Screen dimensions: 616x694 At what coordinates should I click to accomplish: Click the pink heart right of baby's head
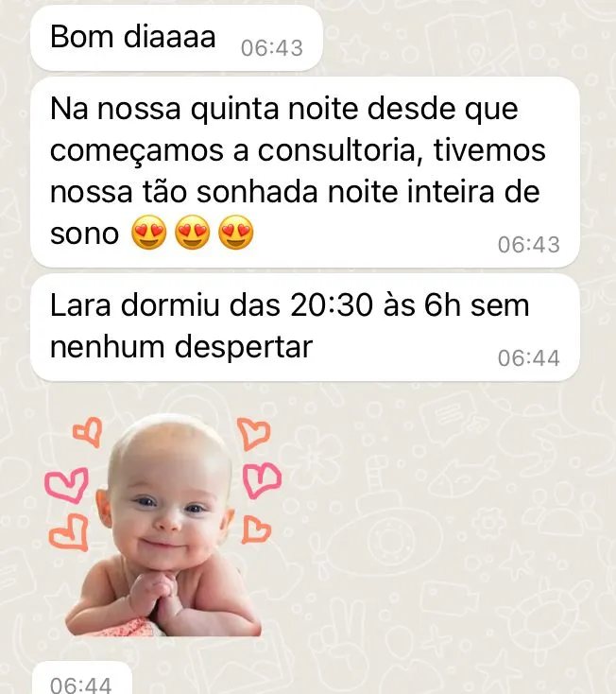(262, 479)
